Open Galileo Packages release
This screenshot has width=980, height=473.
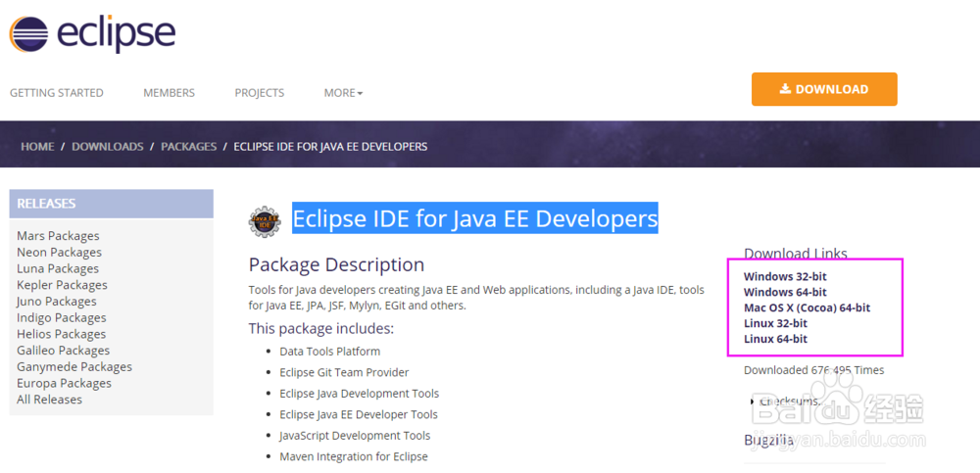click(x=63, y=350)
